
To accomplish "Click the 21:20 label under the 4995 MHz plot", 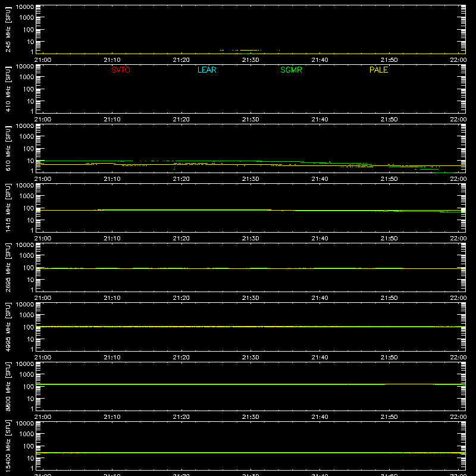I will [181, 358].
